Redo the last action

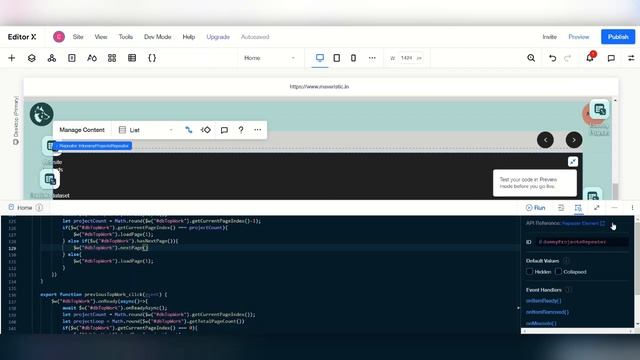click(x=568, y=58)
